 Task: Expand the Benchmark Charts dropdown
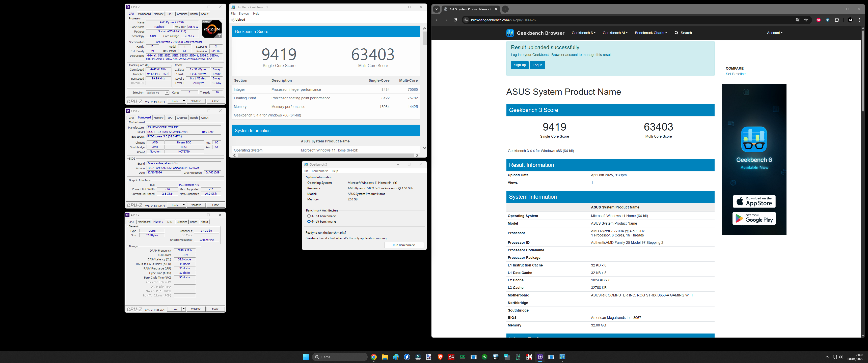pos(651,33)
